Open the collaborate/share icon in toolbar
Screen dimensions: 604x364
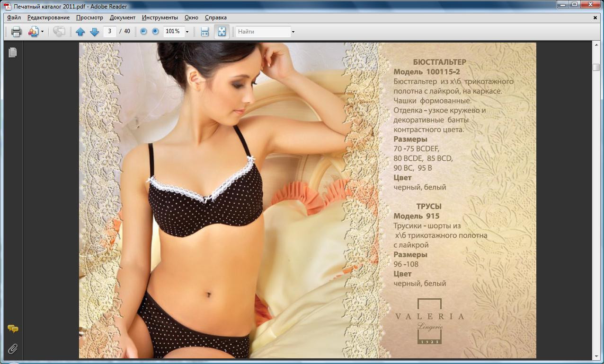pos(33,32)
